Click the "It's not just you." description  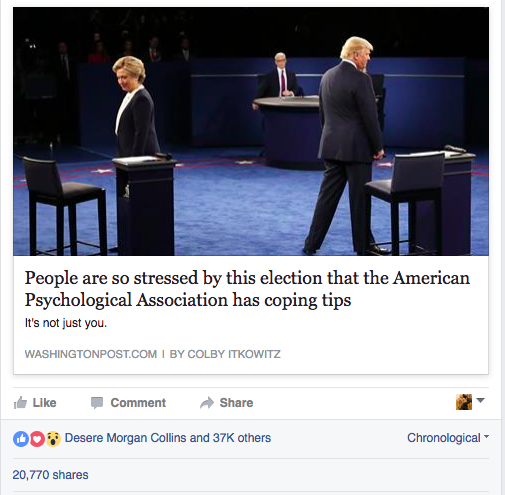pyautogui.click(x=66, y=323)
